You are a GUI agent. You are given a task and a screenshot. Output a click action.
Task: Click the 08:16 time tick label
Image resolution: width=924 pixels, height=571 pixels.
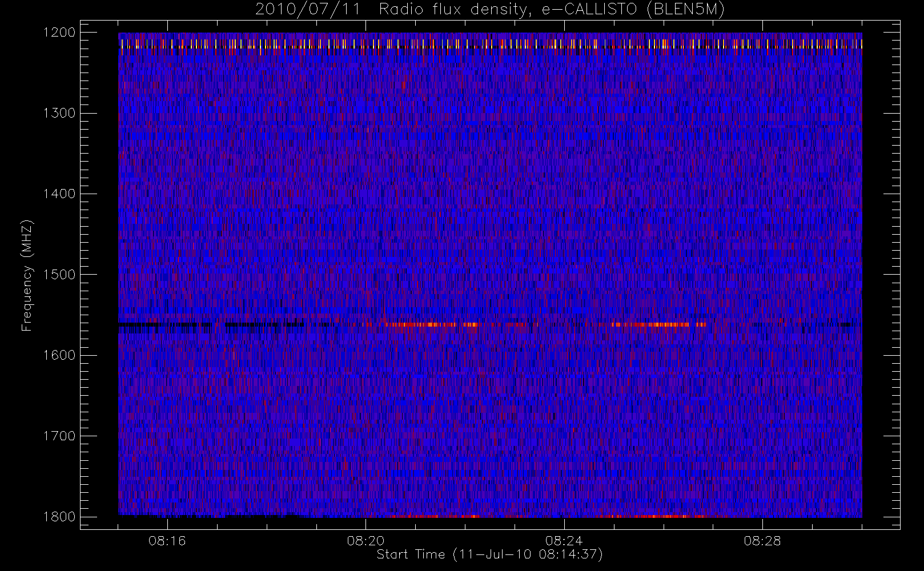pyautogui.click(x=167, y=541)
